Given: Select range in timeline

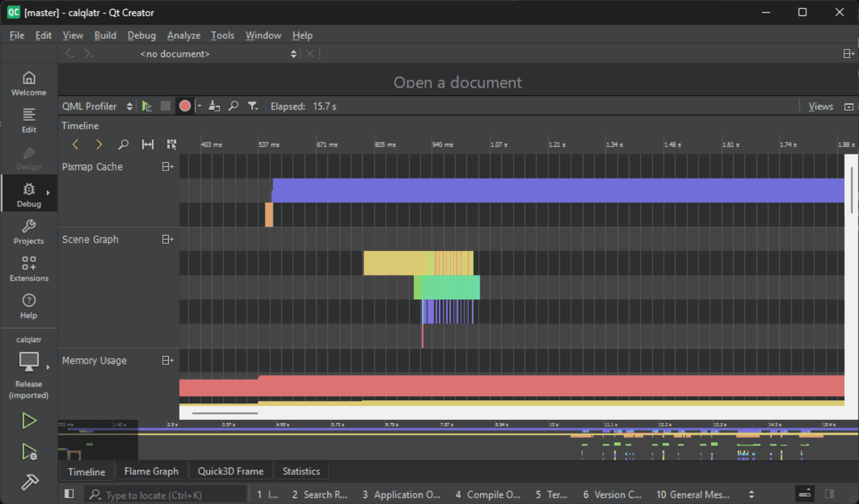Looking at the screenshot, I should tap(147, 144).
